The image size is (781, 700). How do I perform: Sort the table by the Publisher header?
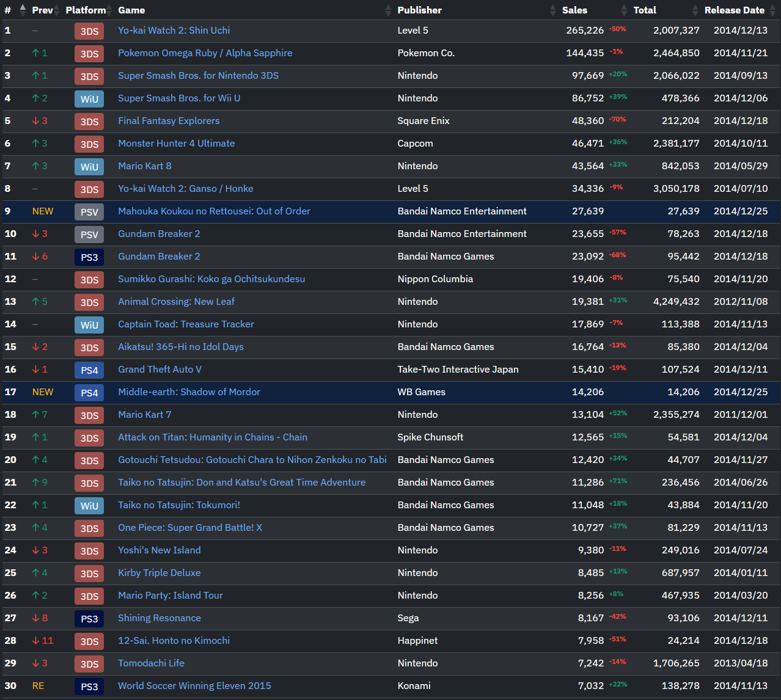419,10
